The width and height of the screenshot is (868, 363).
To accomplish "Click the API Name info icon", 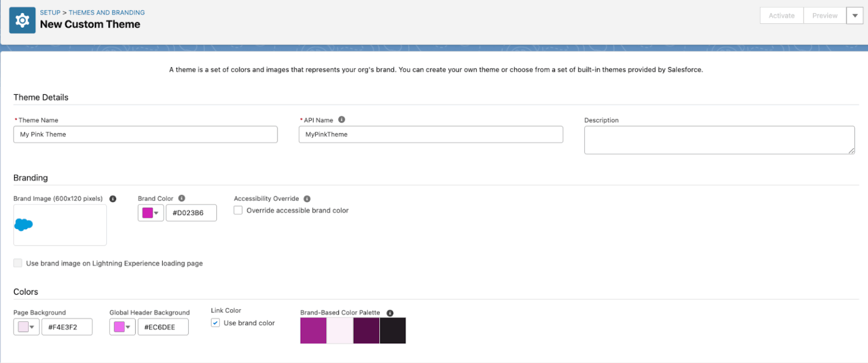I will [x=341, y=120].
